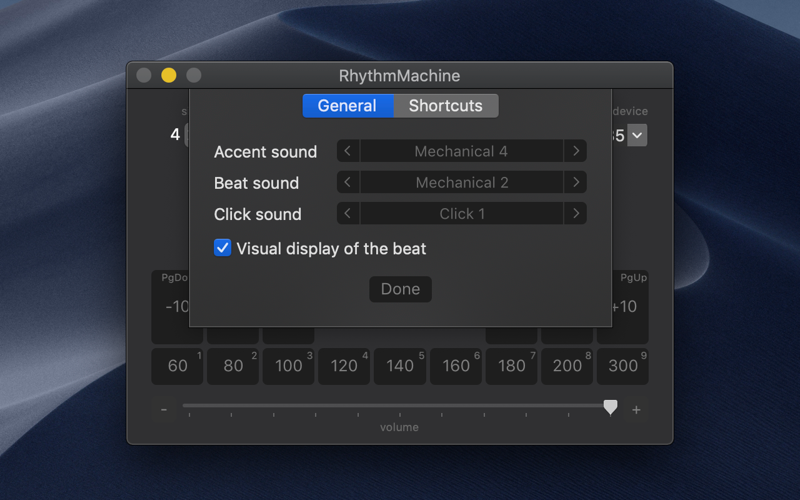Image resolution: width=800 pixels, height=500 pixels.
Task: Click the Mechanical 4 accent sound field
Action: 461,151
